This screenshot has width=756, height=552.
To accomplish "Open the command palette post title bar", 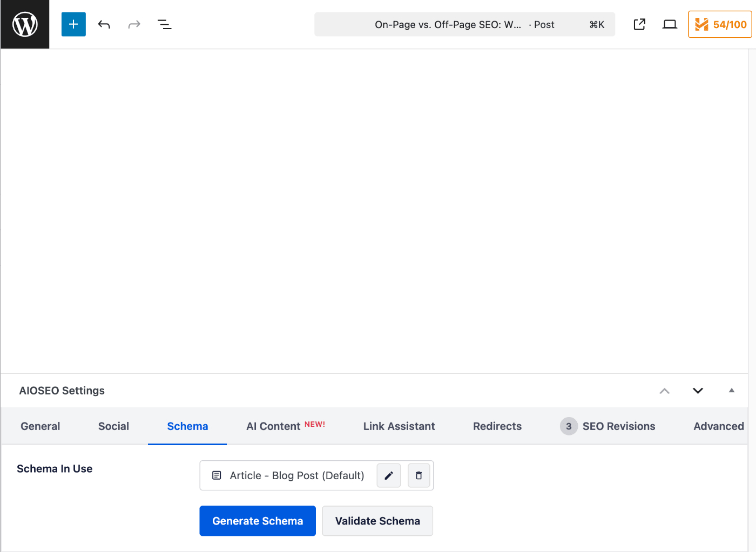I will (x=464, y=24).
